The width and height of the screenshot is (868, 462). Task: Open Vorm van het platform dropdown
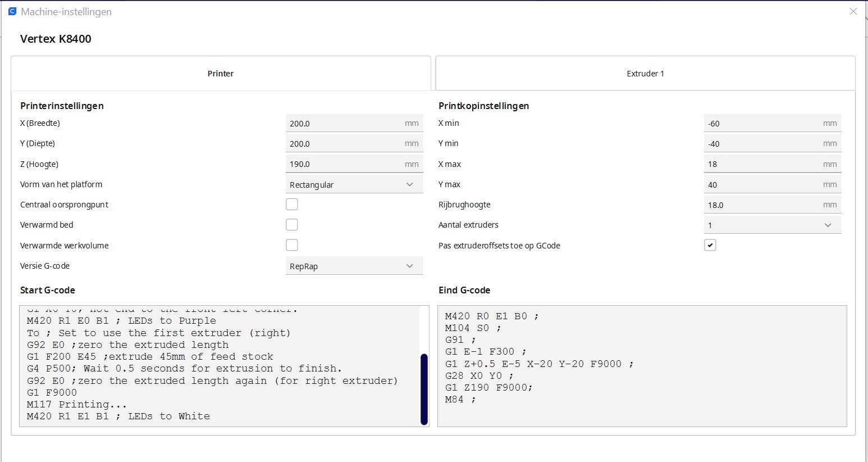click(354, 184)
